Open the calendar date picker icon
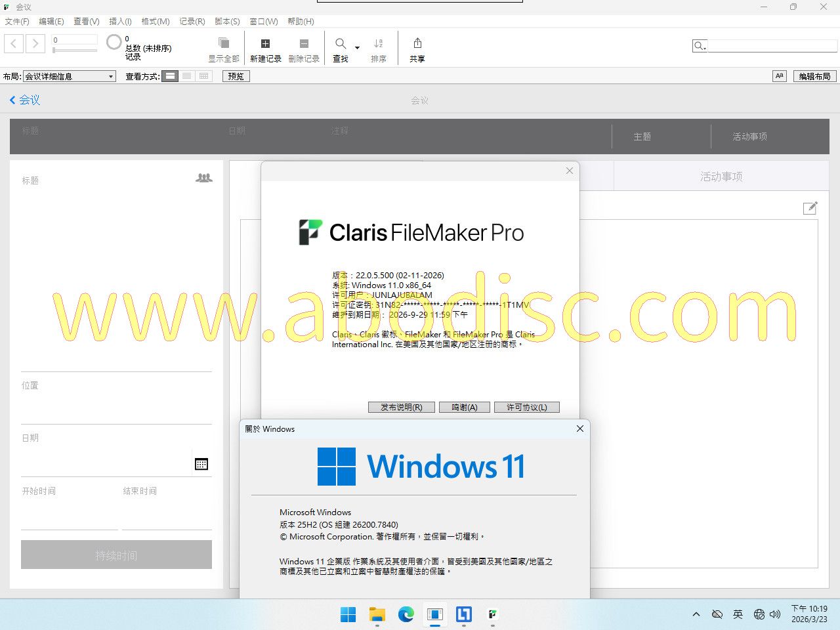Screen dimensions: 840x630 point(201,464)
